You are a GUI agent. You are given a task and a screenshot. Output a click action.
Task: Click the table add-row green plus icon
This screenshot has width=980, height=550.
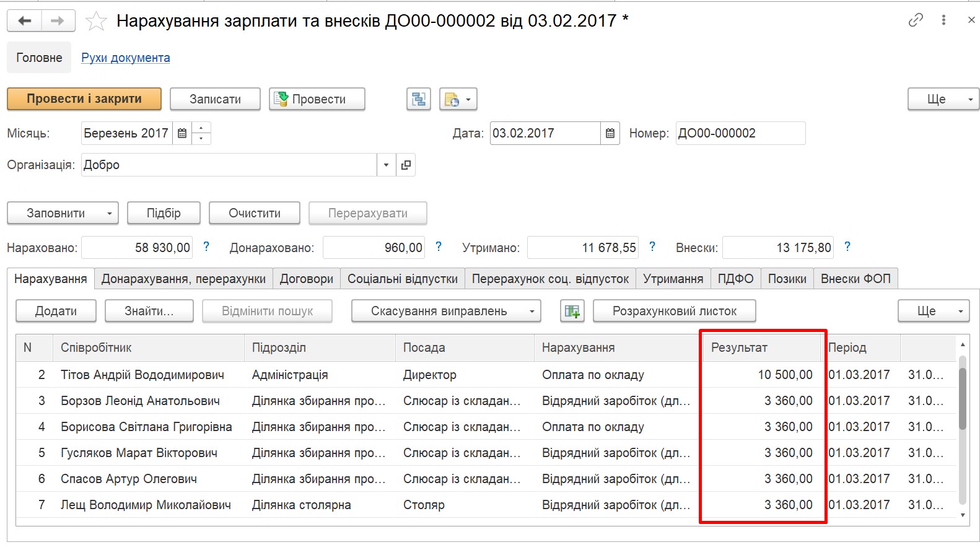click(572, 311)
